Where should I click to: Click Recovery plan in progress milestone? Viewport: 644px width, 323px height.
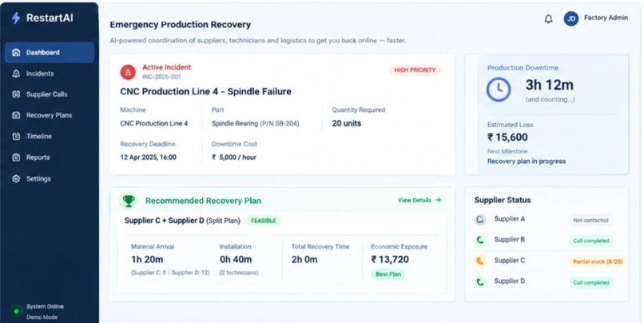527,161
